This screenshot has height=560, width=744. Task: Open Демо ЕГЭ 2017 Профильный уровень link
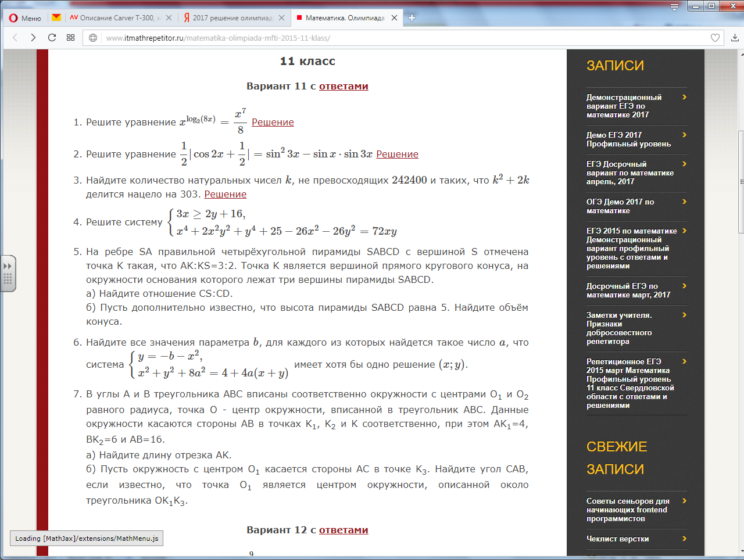(628, 139)
